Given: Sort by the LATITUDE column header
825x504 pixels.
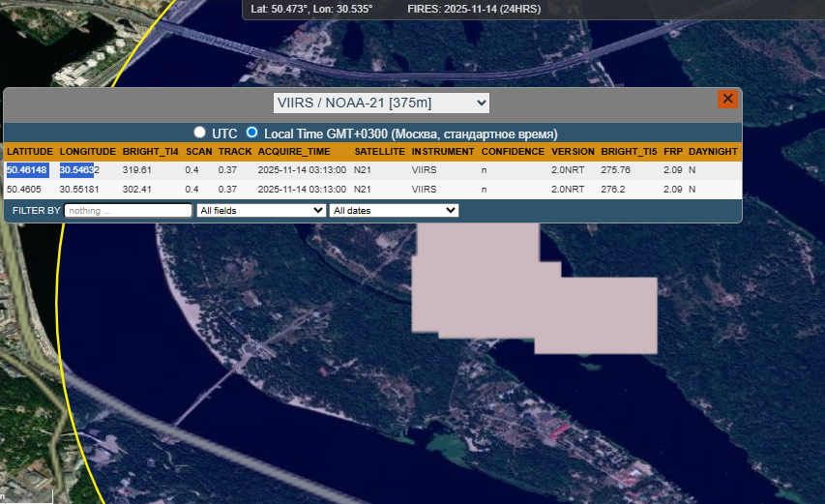Looking at the screenshot, I should coord(30,152).
